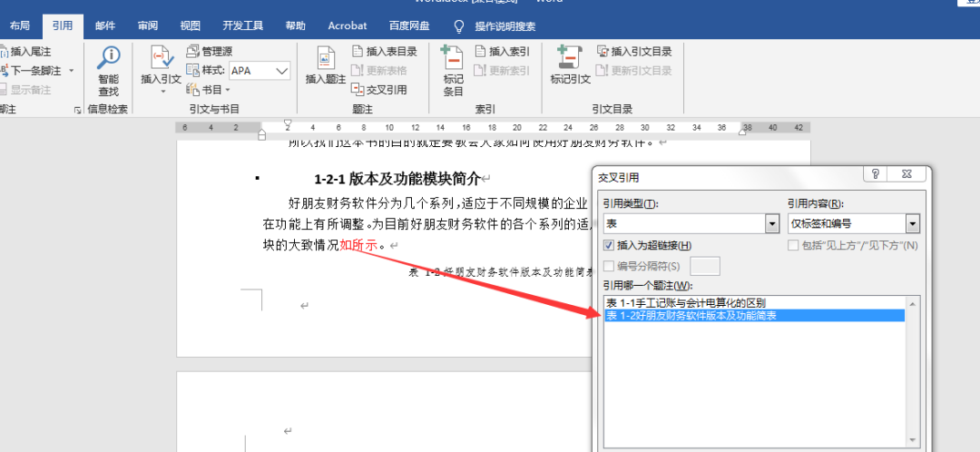Expand the 插入引文 dropdown arrow

point(162,92)
